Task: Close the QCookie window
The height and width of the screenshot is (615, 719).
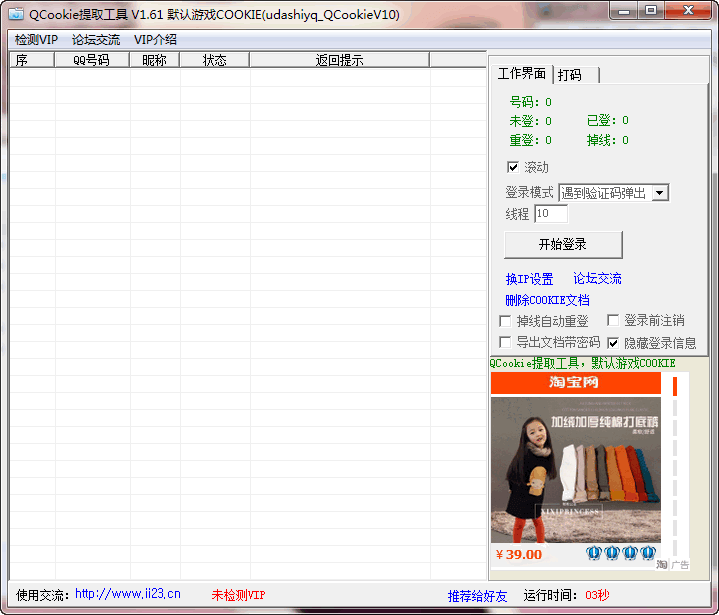Action: click(x=688, y=11)
